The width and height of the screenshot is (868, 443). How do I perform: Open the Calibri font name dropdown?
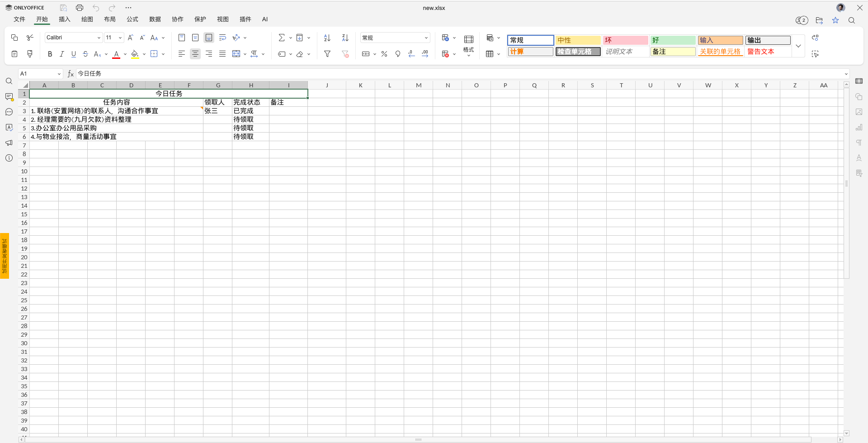[x=73, y=38]
